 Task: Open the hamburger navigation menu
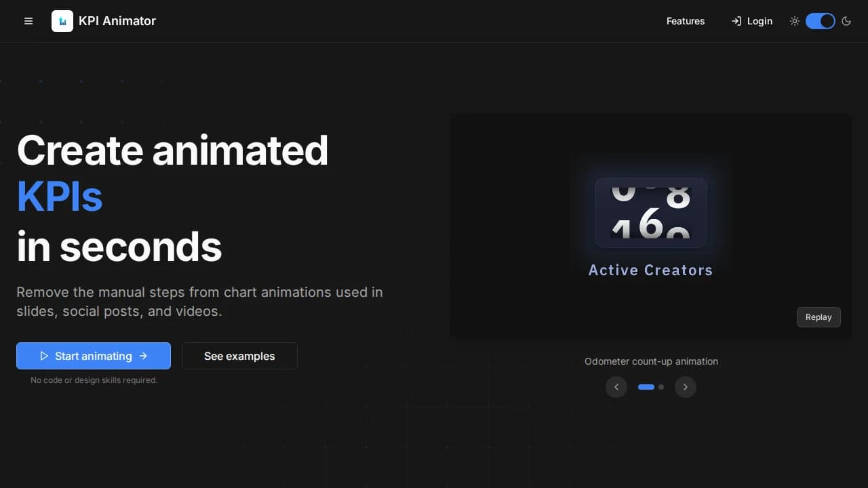coord(28,21)
